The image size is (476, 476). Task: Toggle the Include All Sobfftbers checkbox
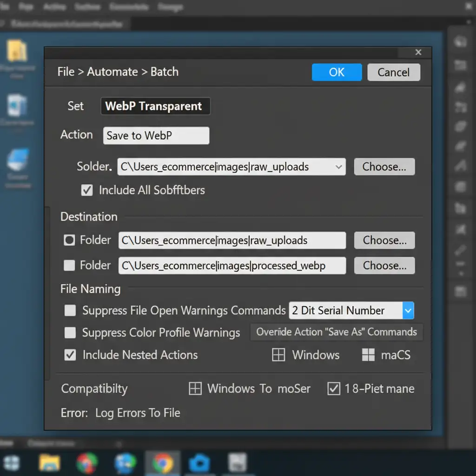[x=87, y=190]
